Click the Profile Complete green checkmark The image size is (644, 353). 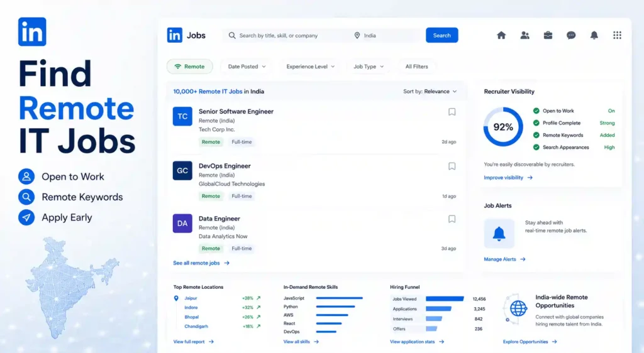pyautogui.click(x=536, y=123)
